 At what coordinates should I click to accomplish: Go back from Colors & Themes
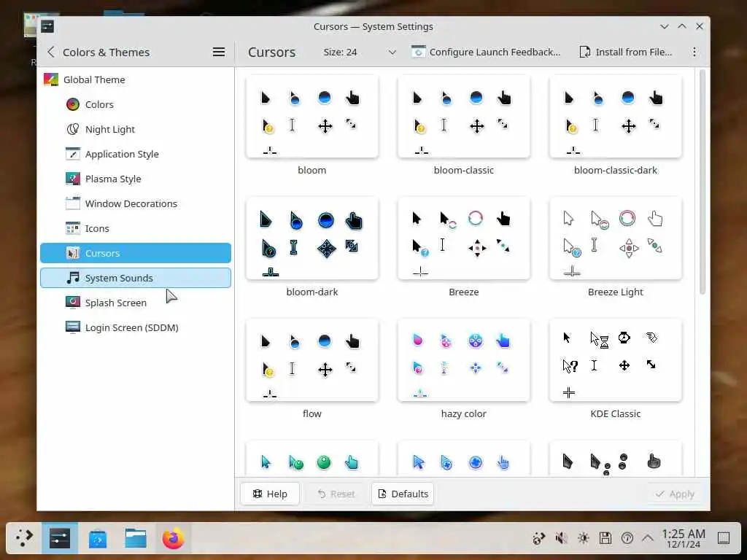pos(51,52)
